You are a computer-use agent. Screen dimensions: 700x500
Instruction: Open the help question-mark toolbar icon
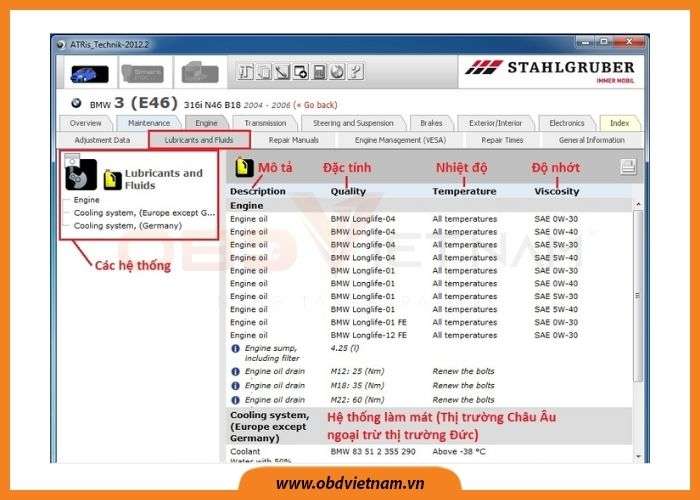pos(355,72)
